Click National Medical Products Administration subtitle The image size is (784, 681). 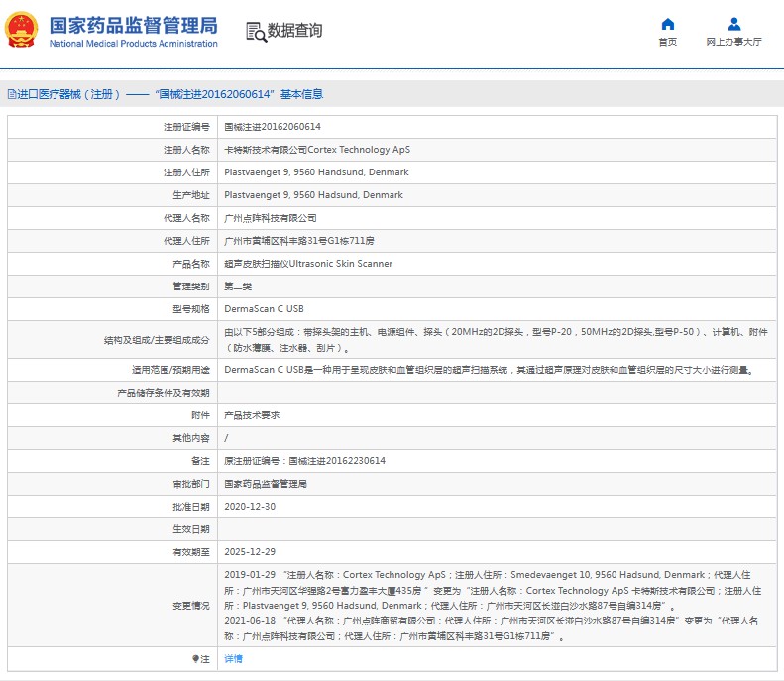tap(134, 44)
